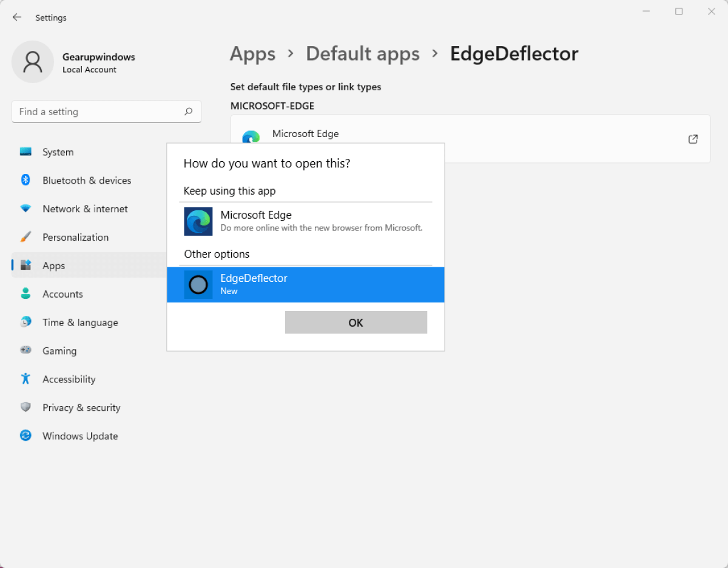The width and height of the screenshot is (728, 568).
Task: Click the System monitor icon in sidebar
Action: click(x=25, y=152)
